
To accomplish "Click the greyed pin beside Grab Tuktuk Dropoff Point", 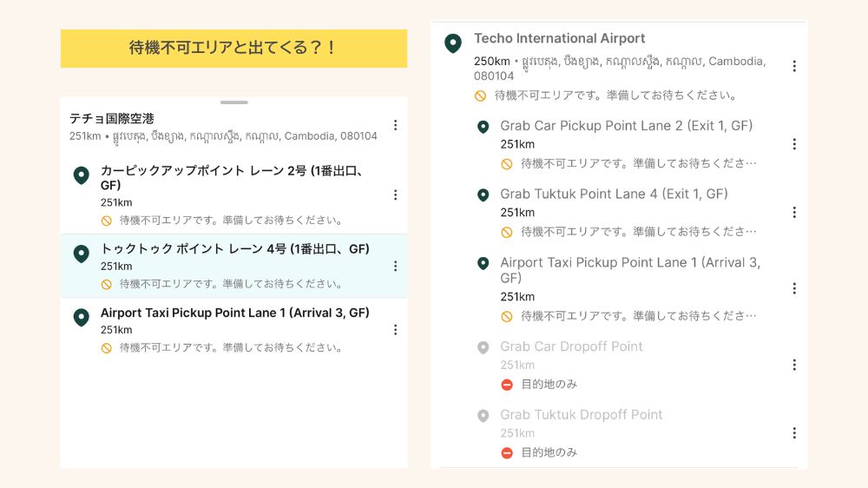I will [483, 415].
